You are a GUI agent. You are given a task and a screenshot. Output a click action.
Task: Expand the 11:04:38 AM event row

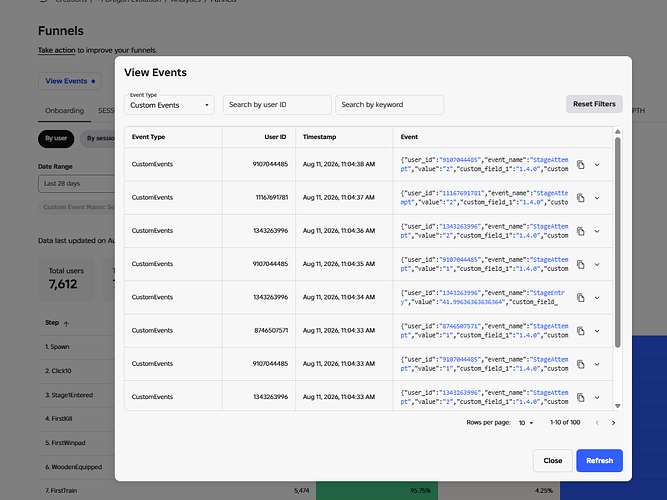pos(597,165)
